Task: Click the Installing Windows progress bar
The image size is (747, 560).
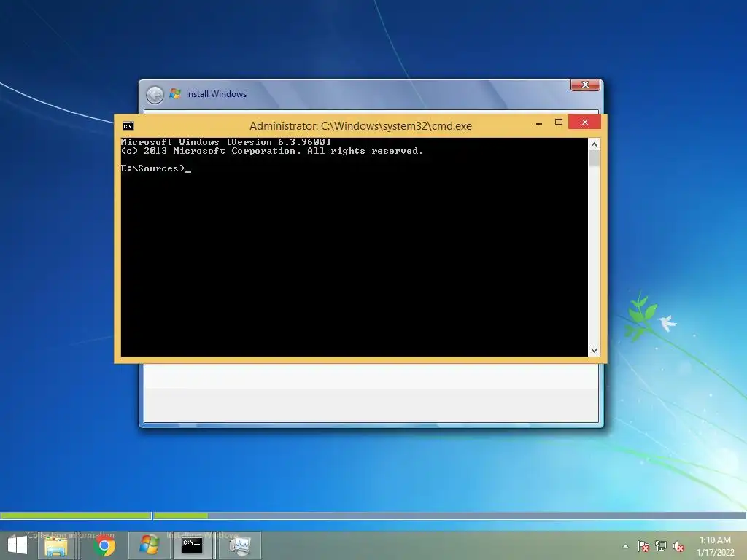Action: 449,516
